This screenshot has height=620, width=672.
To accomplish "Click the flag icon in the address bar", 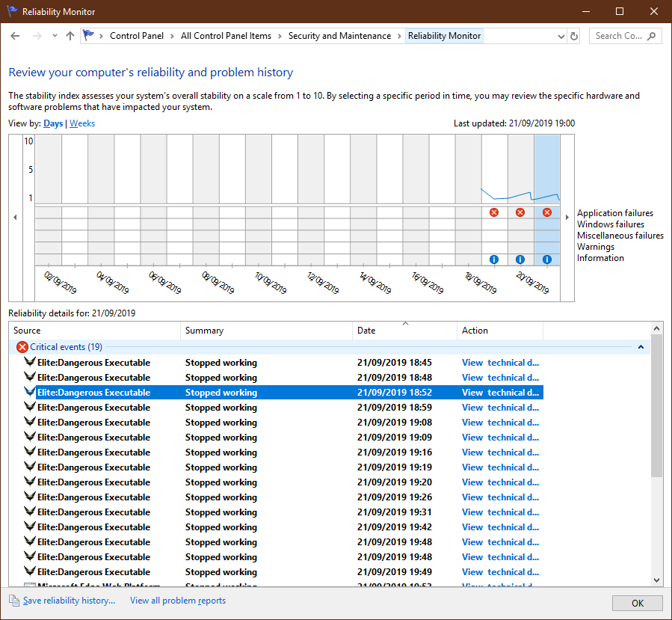I will pos(88,35).
